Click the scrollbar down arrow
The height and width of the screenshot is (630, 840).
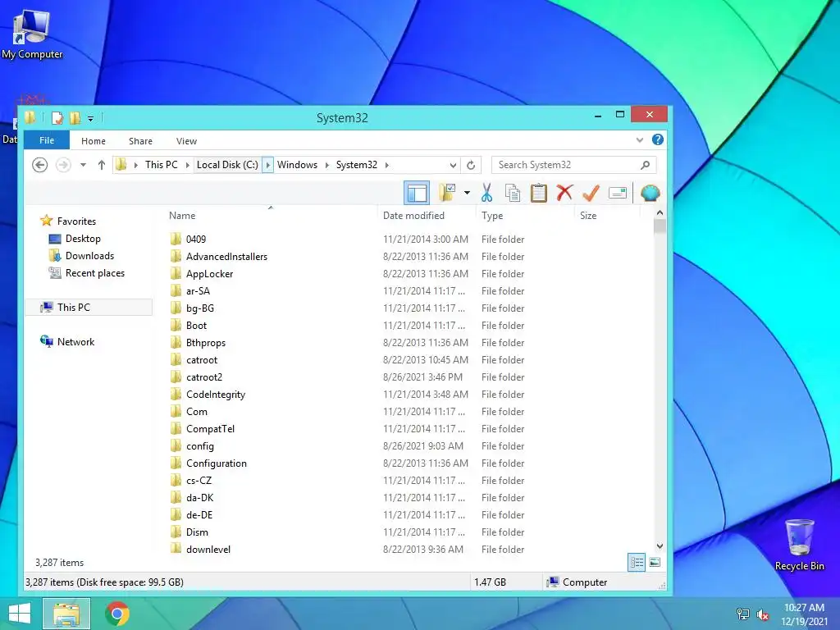point(660,546)
